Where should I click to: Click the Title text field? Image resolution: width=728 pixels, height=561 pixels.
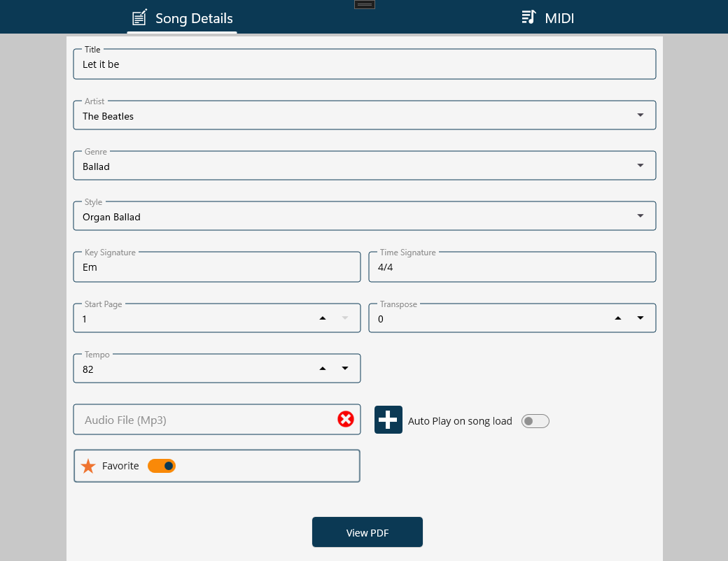point(364,64)
